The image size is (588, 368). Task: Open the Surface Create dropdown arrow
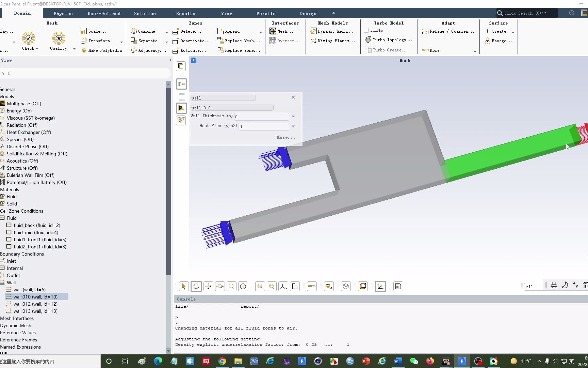coord(513,32)
